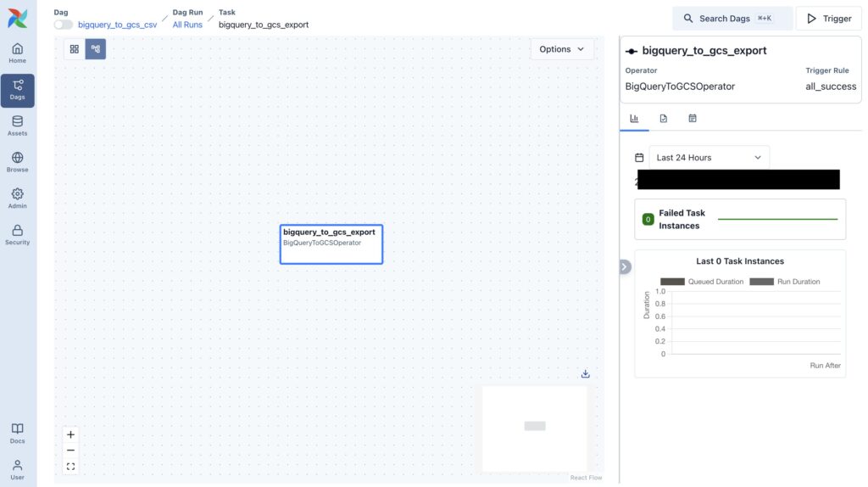Open the Admin settings menu
This screenshot has width=868, height=487.
point(17,199)
